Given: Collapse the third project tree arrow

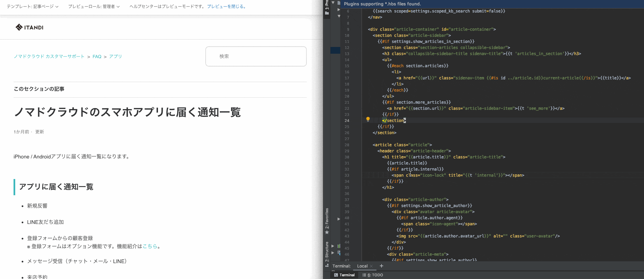Looking at the screenshot, I should (x=339, y=16).
